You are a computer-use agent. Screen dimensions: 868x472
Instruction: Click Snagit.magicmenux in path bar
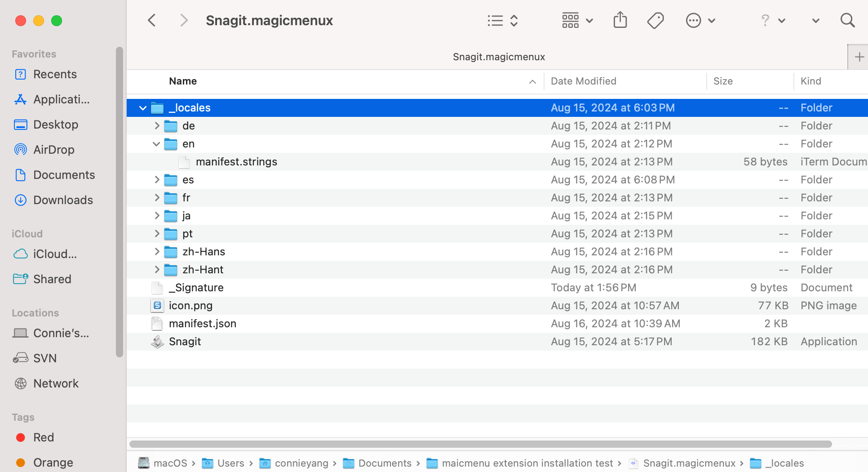point(689,463)
